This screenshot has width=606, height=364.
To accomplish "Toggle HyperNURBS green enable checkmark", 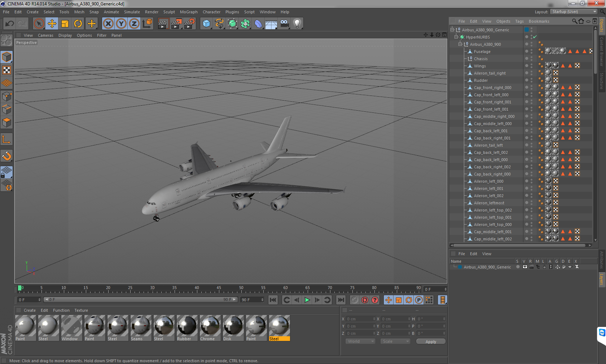I will 535,37.
